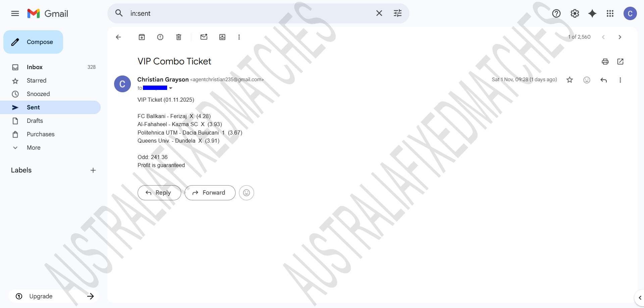This screenshot has height=308, width=644.
Task: Archive this email
Action: pyautogui.click(x=142, y=37)
